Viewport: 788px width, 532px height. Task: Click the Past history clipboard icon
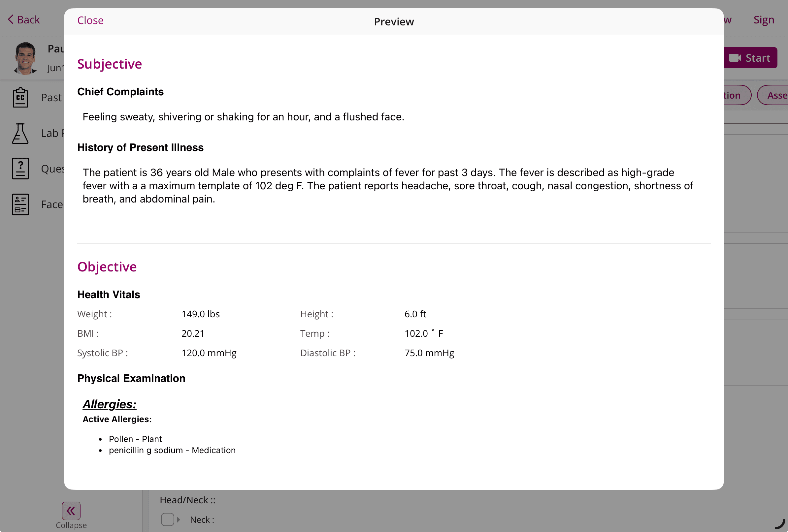point(20,98)
